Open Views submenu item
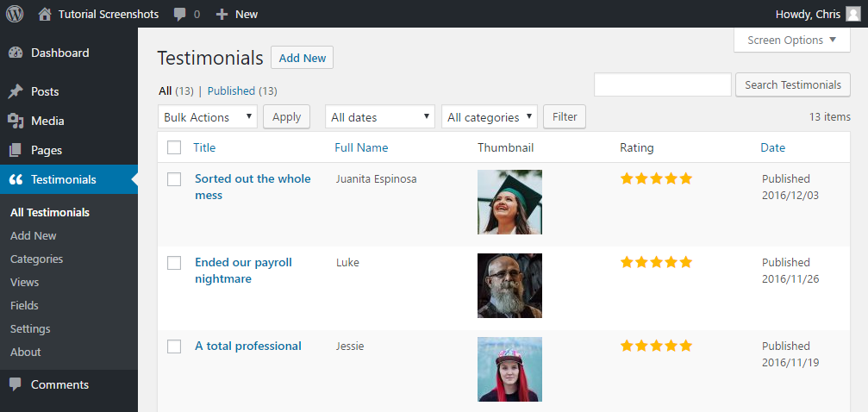The image size is (868, 412). 24,282
